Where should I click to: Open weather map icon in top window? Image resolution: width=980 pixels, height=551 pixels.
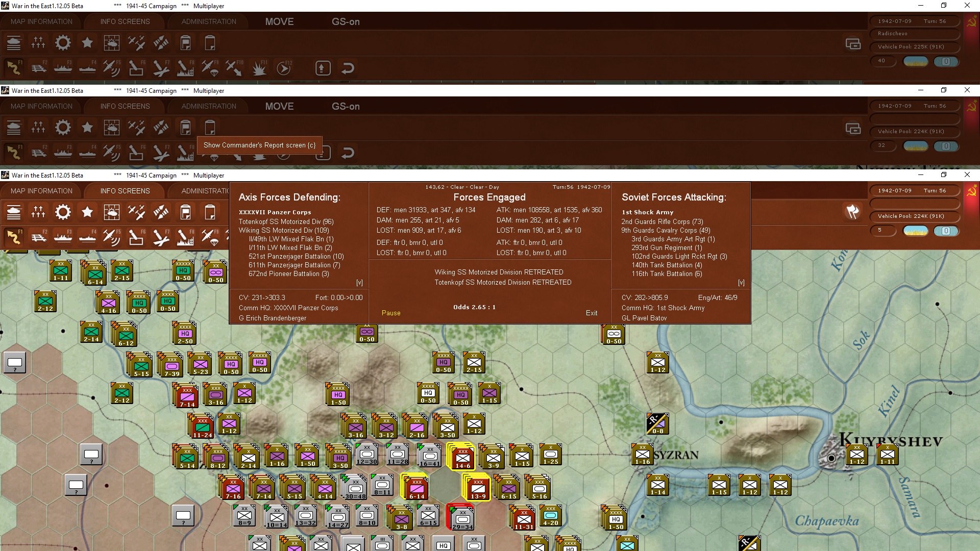tap(112, 43)
